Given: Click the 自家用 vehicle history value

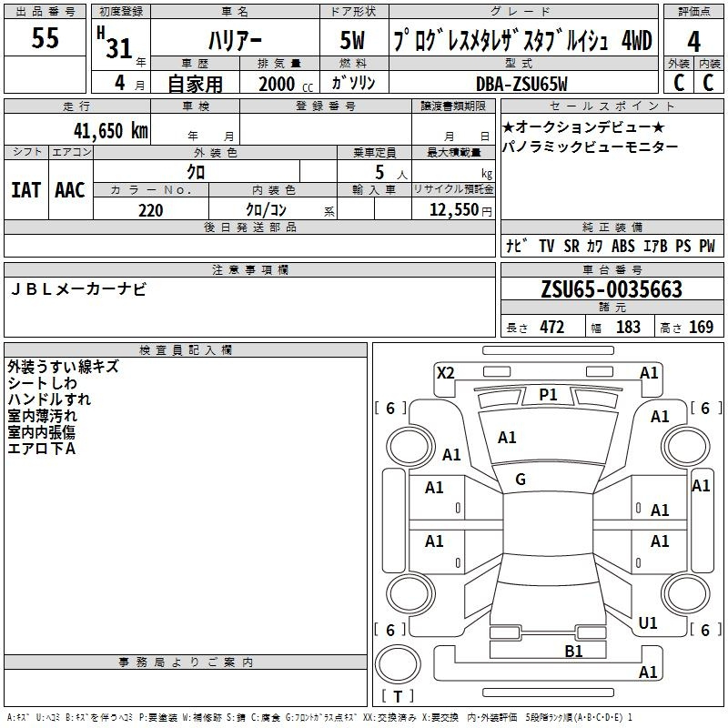Looking at the screenshot, I should click(x=195, y=84).
